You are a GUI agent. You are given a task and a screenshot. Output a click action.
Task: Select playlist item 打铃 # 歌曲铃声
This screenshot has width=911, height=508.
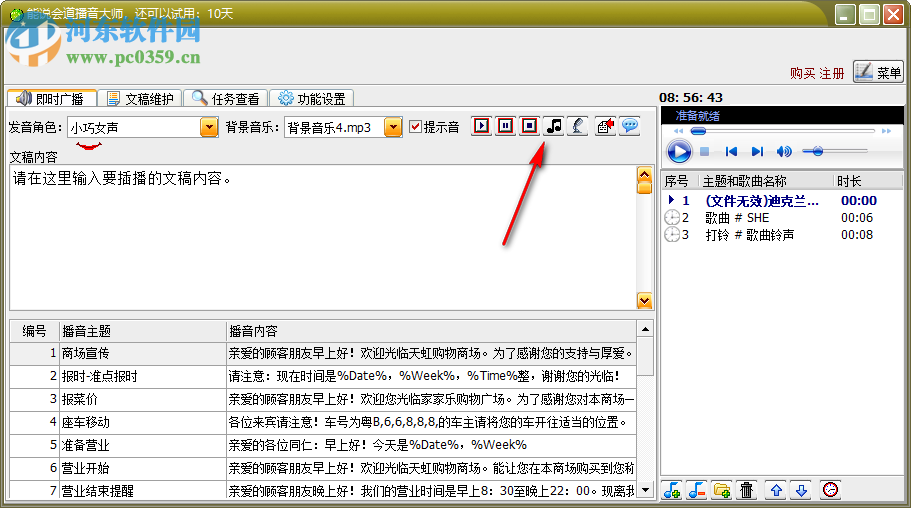point(782,235)
